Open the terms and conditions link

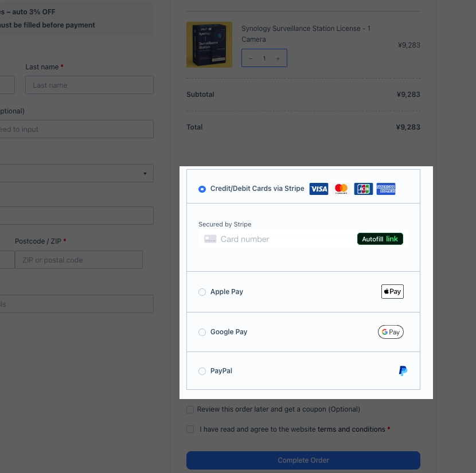351,429
